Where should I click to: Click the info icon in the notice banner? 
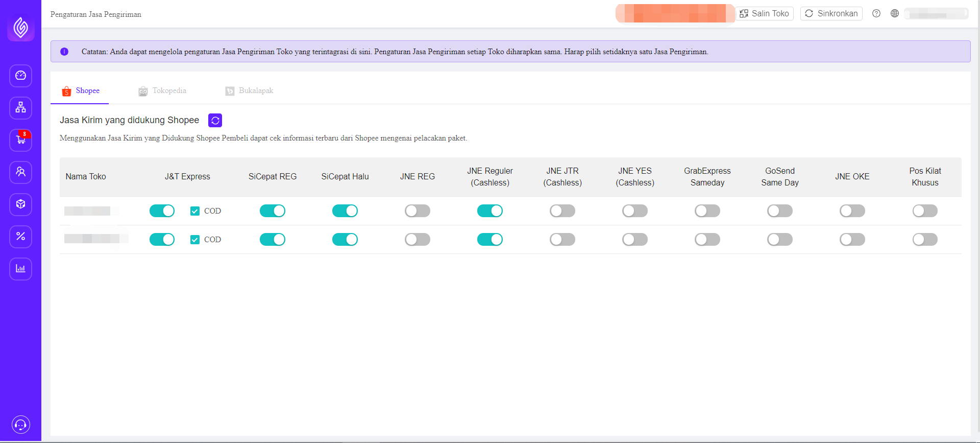[x=64, y=52]
